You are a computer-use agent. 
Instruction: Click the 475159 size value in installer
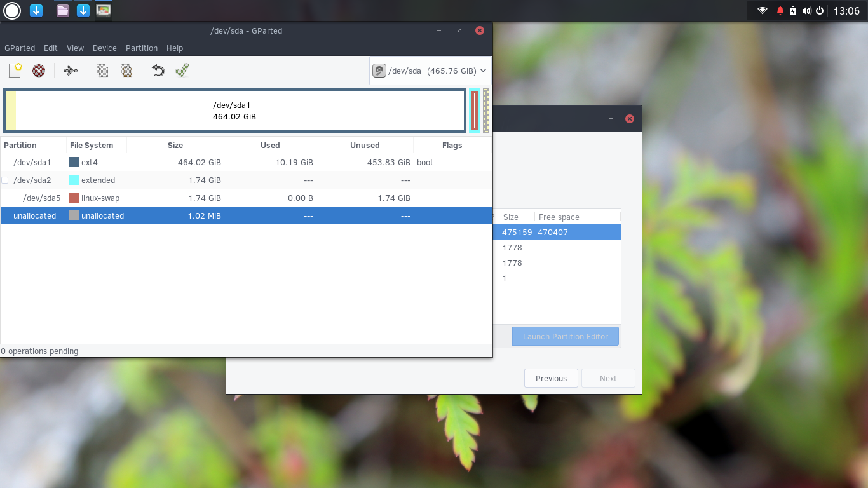(x=517, y=232)
